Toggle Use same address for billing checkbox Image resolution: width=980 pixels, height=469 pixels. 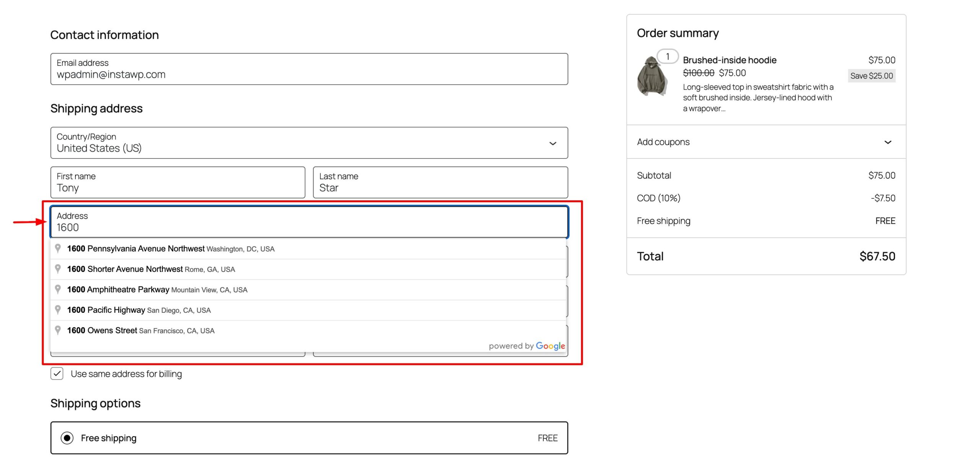pyautogui.click(x=57, y=374)
